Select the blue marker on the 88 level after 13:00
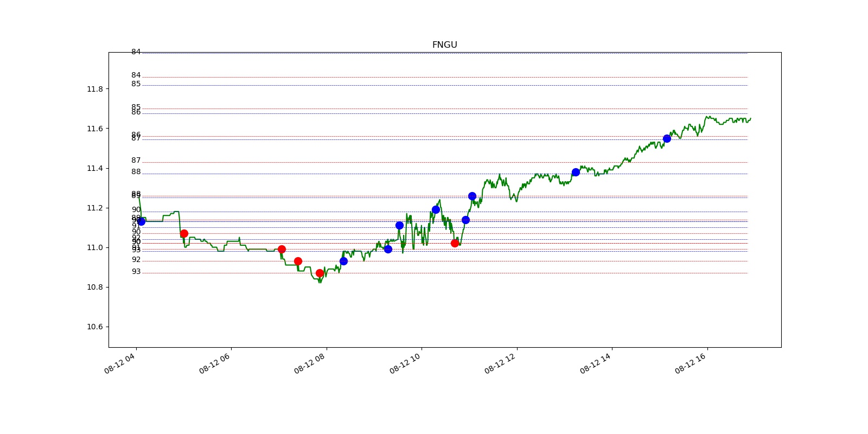The height and width of the screenshot is (434, 868). click(x=576, y=172)
